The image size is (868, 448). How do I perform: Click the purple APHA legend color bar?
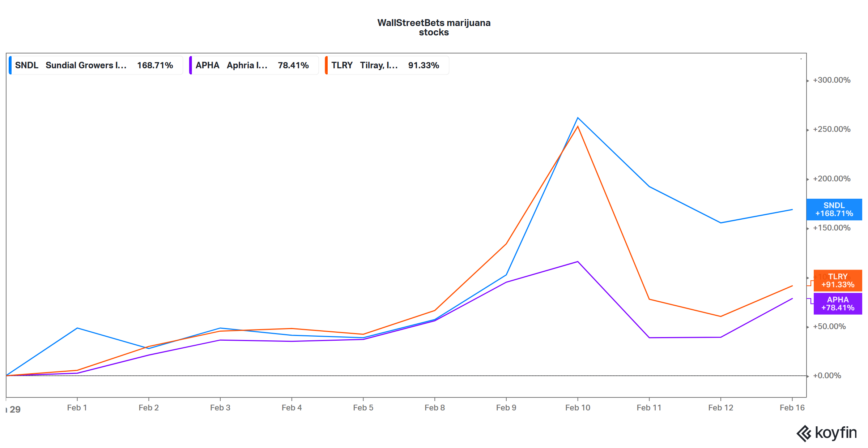point(190,65)
